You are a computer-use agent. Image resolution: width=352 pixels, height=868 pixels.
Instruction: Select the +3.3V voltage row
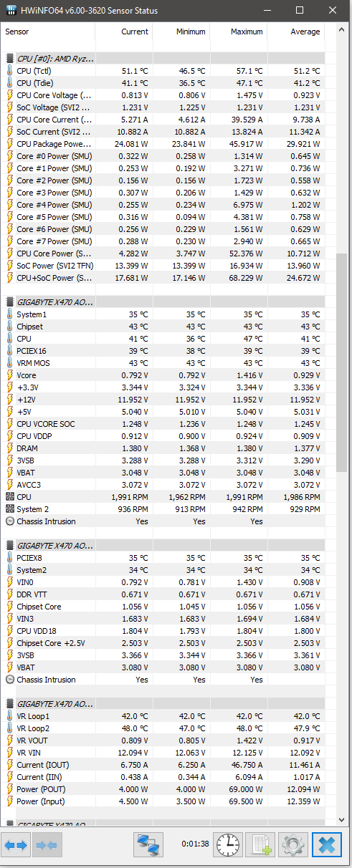click(163, 387)
